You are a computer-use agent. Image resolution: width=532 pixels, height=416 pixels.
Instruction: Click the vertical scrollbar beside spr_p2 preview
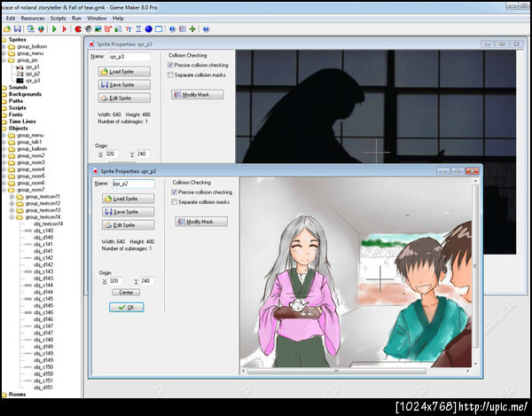[475, 266]
